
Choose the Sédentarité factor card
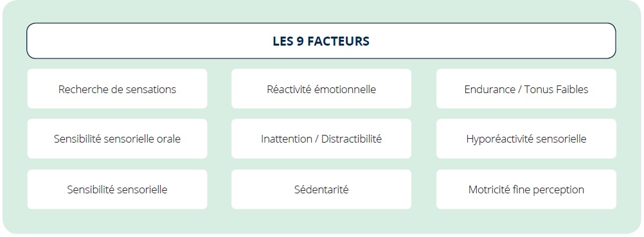tap(321, 189)
